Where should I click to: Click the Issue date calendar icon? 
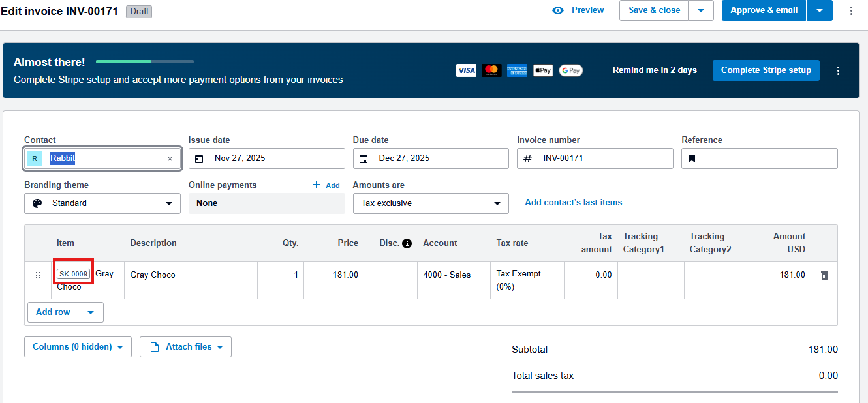(200, 158)
